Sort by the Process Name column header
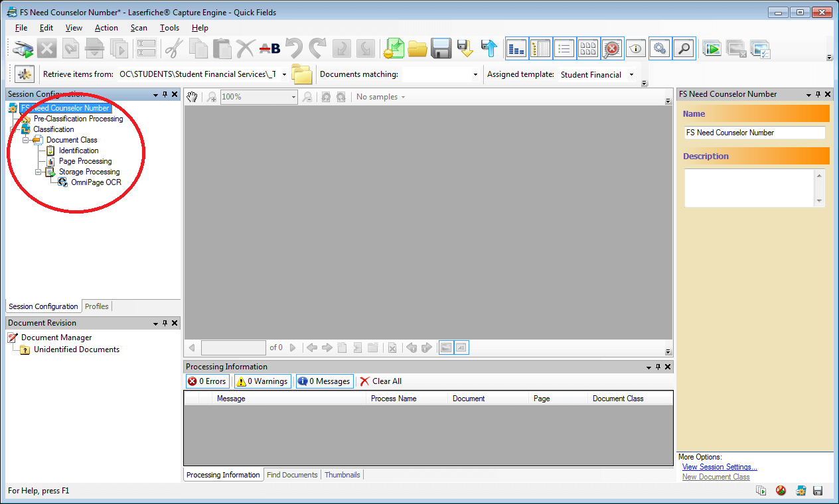Viewport: 839px width, 504px height. 406,399
